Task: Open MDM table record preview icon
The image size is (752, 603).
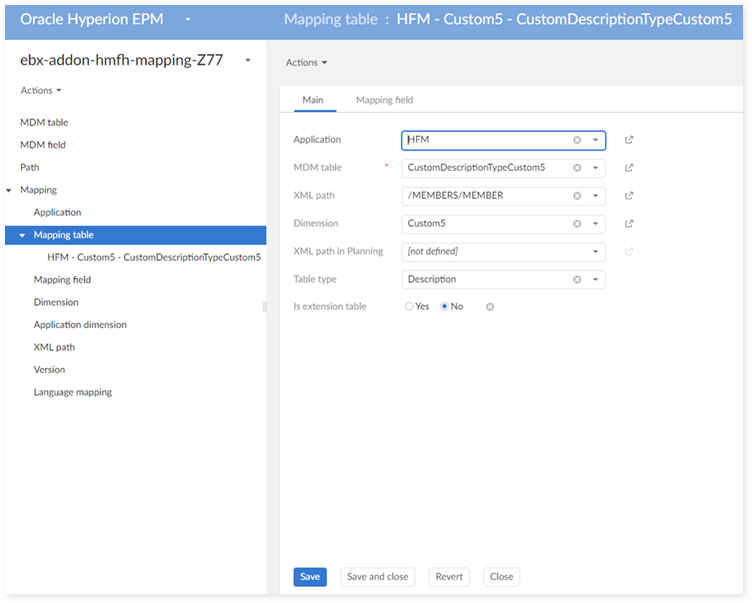Action: coord(628,168)
